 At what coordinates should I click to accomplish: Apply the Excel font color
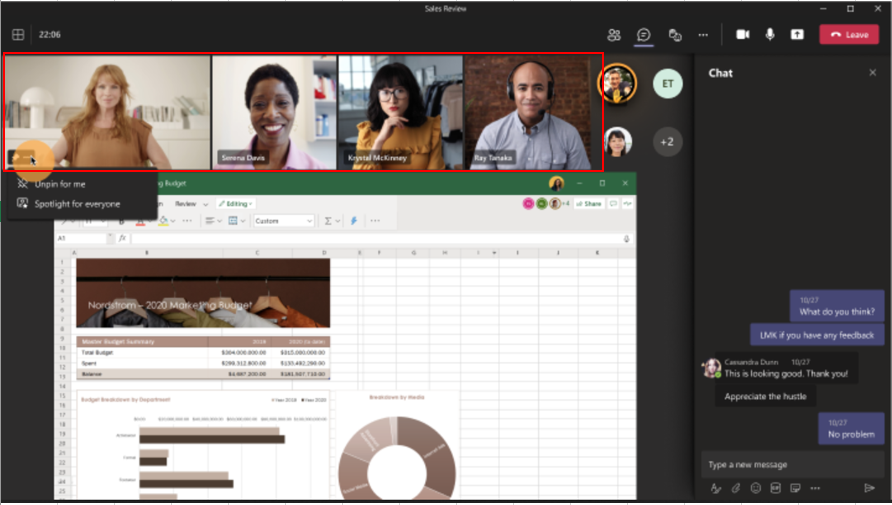pos(139,221)
